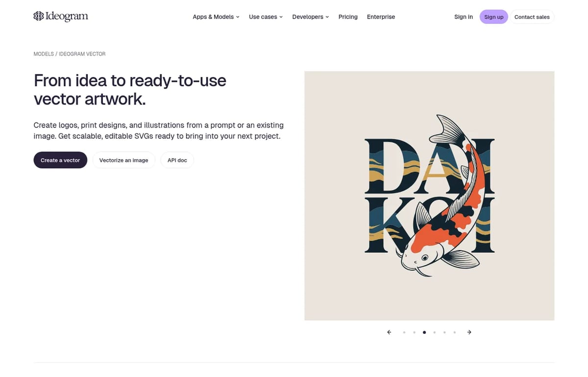Click Vectorize an image button
The image size is (588, 377).
pyautogui.click(x=123, y=160)
